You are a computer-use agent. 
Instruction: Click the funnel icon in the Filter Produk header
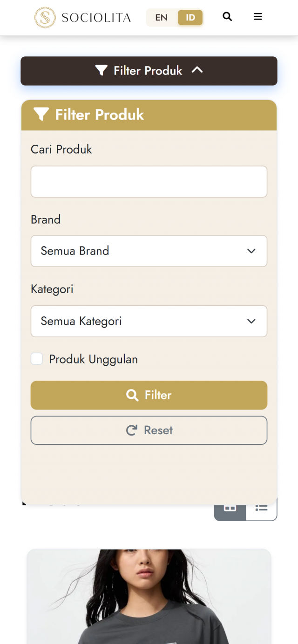[x=41, y=114]
